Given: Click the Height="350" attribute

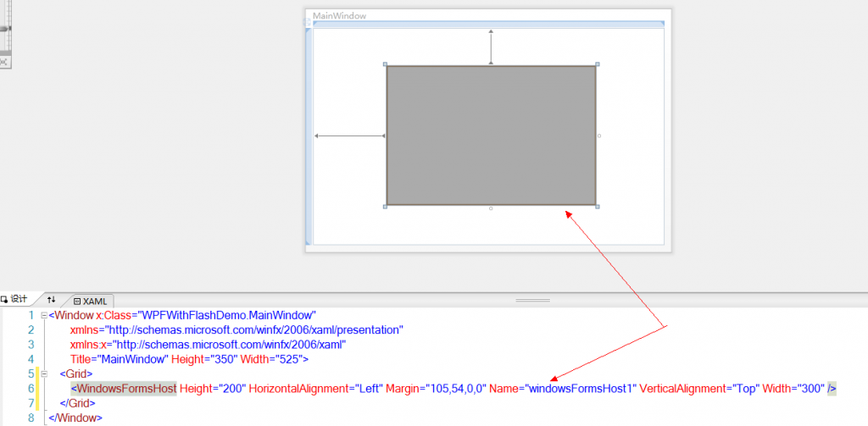Looking at the screenshot, I should click(204, 359).
